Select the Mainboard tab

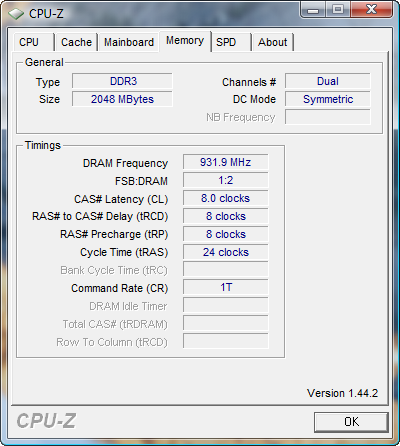coord(129,42)
